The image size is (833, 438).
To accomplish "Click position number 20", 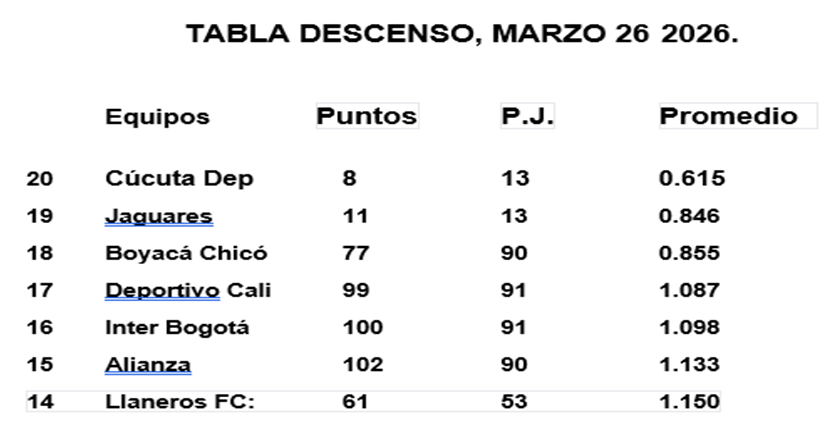I will [x=40, y=179].
